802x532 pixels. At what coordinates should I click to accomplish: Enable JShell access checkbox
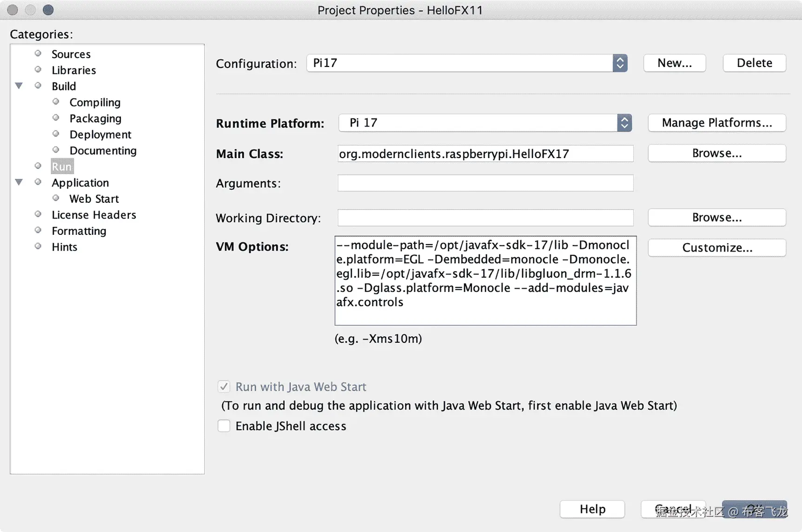coord(224,426)
